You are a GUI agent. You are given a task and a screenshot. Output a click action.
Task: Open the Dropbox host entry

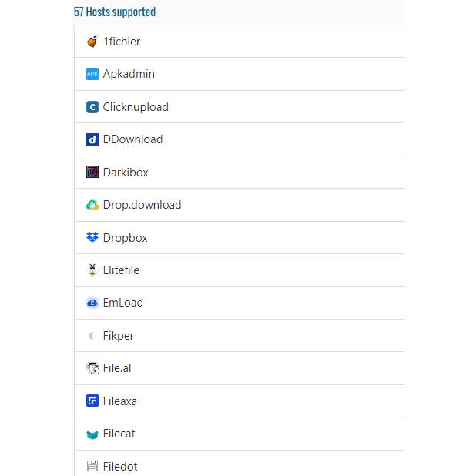coord(126,238)
